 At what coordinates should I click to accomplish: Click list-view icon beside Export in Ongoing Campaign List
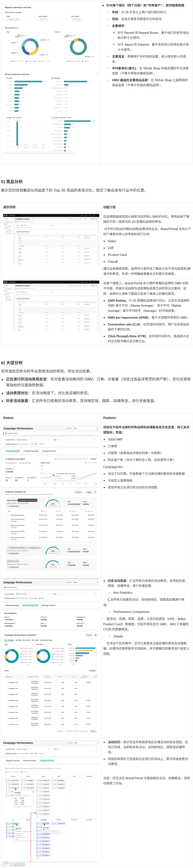click(x=96, y=492)
